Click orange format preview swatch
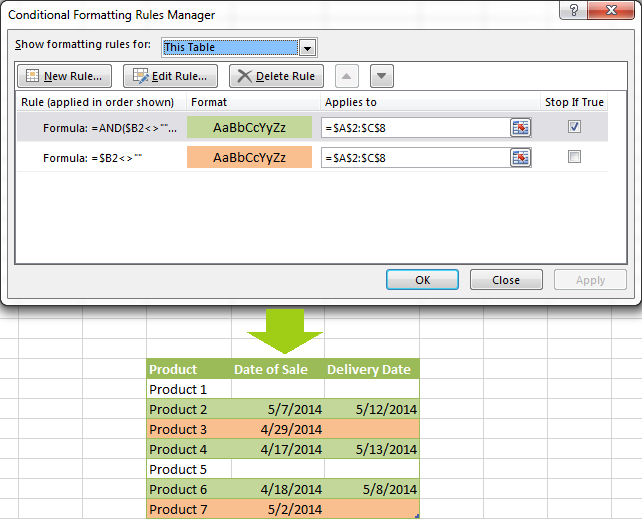The height and width of the screenshot is (519, 642). click(x=249, y=157)
